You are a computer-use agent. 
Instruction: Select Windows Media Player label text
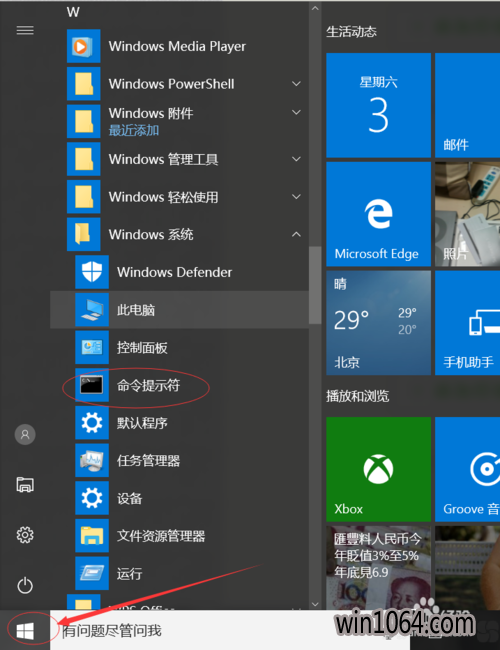coord(177,46)
